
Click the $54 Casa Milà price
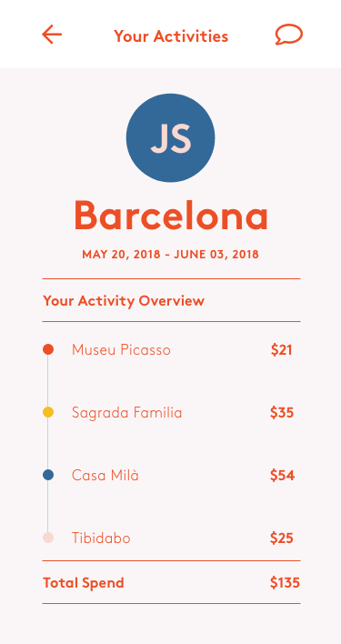click(282, 475)
